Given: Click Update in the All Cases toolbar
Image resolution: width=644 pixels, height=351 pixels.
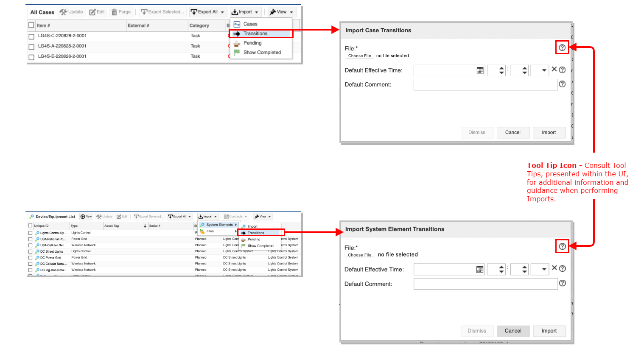Looking at the screenshot, I should point(71,12).
